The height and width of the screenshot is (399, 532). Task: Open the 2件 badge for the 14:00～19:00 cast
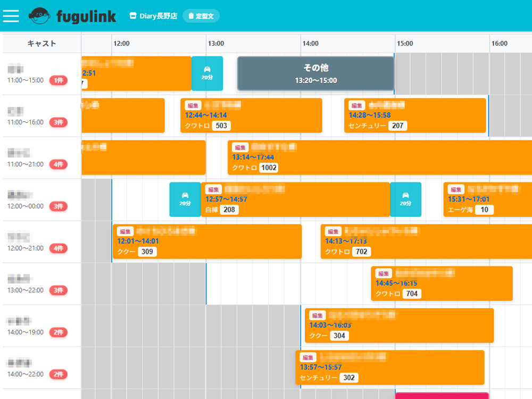click(x=59, y=332)
